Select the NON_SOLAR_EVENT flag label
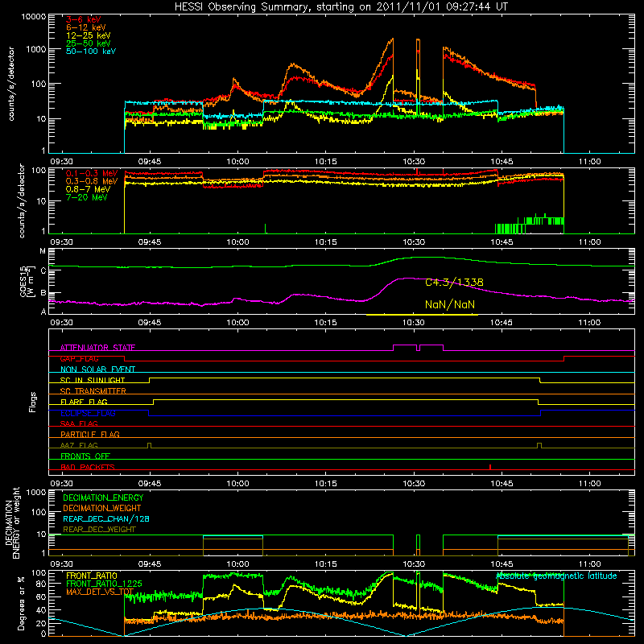The width and height of the screenshot is (644, 644). click(x=97, y=369)
